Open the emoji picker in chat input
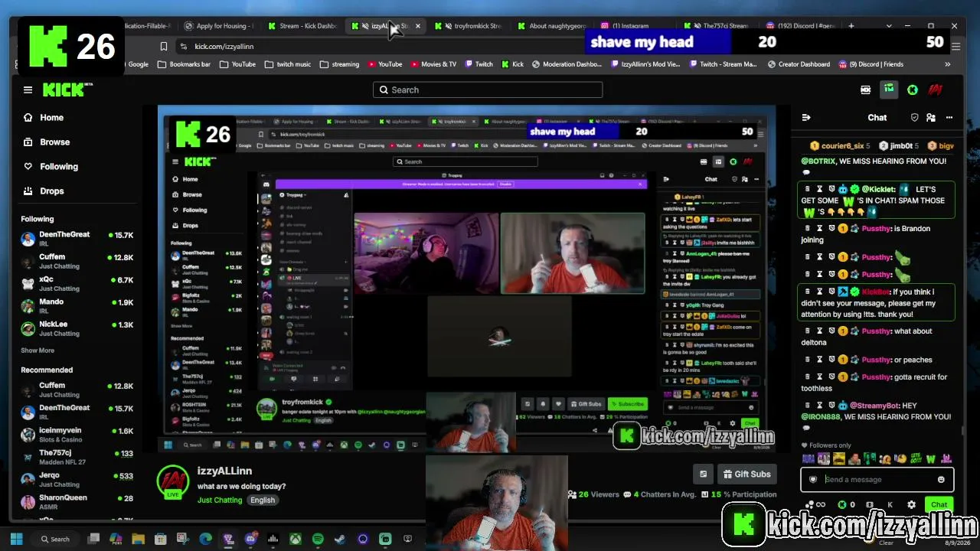The width and height of the screenshot is (980, 551). (941, 480)
